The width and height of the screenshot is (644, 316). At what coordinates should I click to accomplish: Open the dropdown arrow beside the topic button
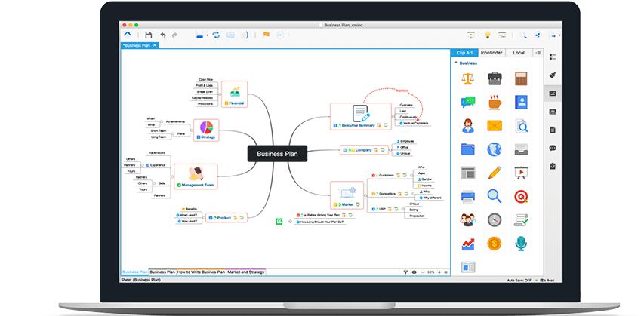click(x=206, y=35)
